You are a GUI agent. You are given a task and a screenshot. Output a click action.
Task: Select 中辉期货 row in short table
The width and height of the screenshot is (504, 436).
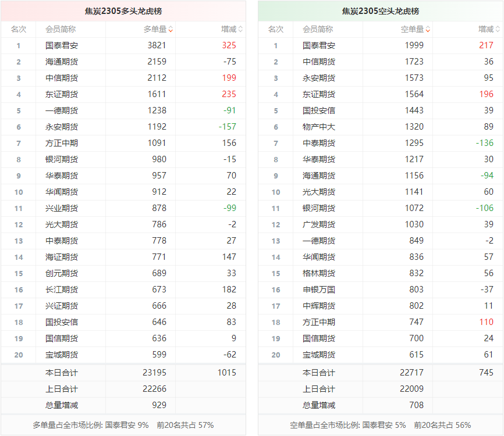(x=318, y=306)
